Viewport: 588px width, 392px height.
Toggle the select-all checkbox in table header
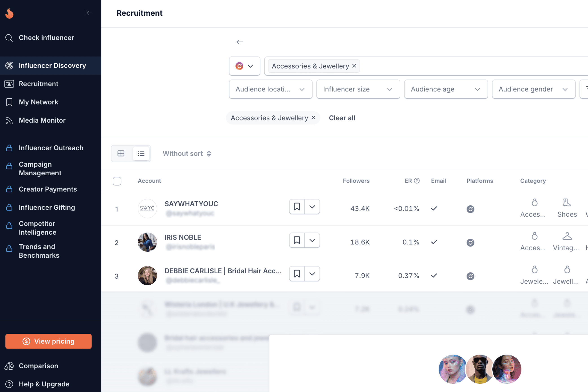point(117,181)
